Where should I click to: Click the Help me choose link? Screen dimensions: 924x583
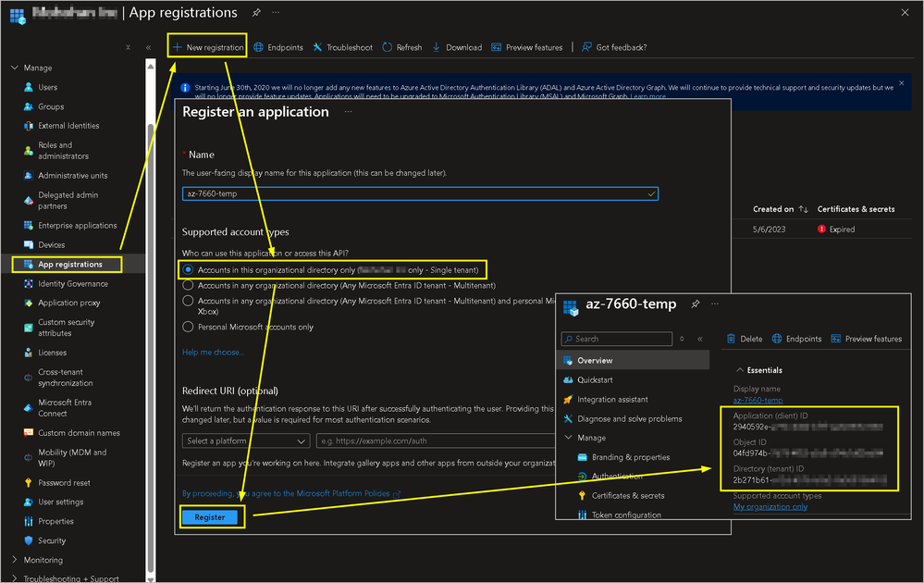tap(213, 352)
